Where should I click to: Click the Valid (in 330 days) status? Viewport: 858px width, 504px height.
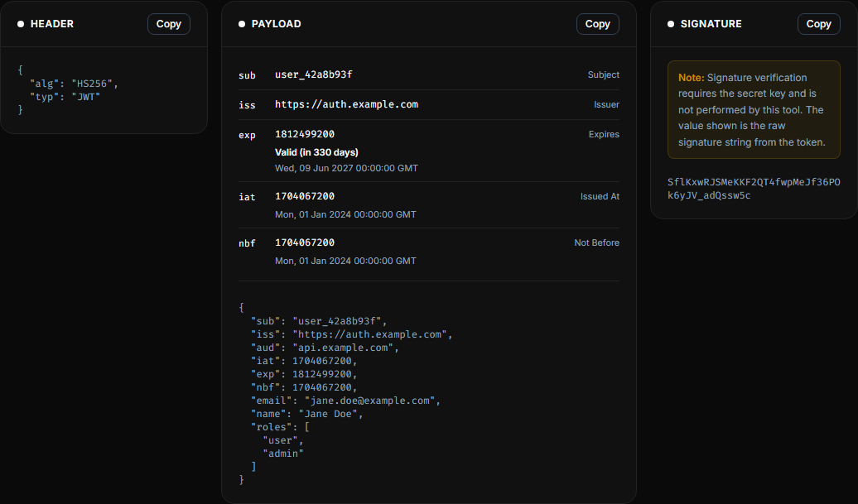(x=317, y=152)
